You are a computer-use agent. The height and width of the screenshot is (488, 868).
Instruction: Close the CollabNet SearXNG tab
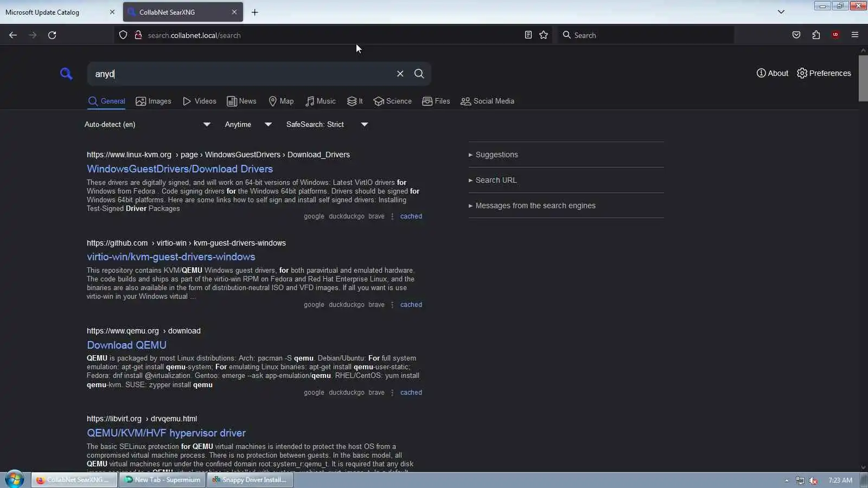coord(234,12)
